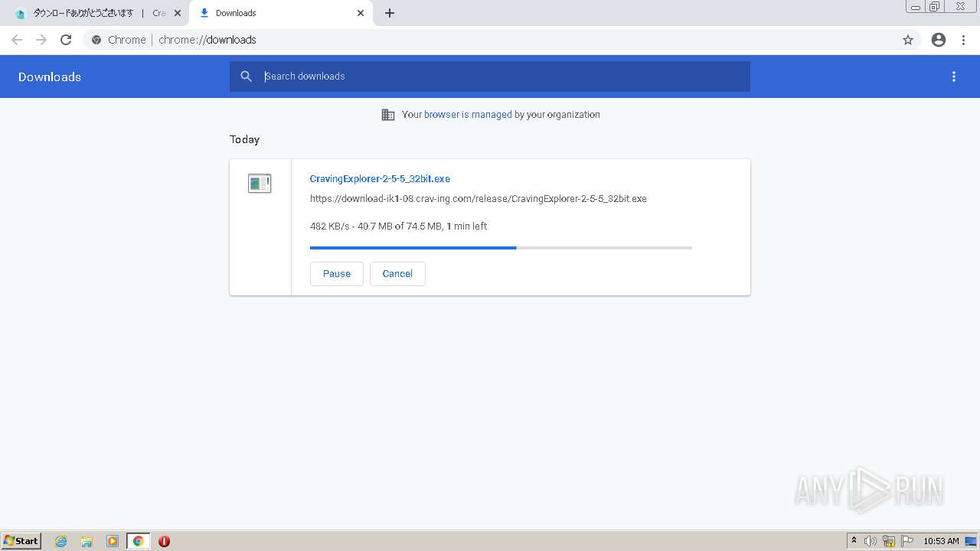Click the chrome://downloads address bar
The height and width of the screenshot is (551, 980).
pyautogui.click(x=490, y=40)
